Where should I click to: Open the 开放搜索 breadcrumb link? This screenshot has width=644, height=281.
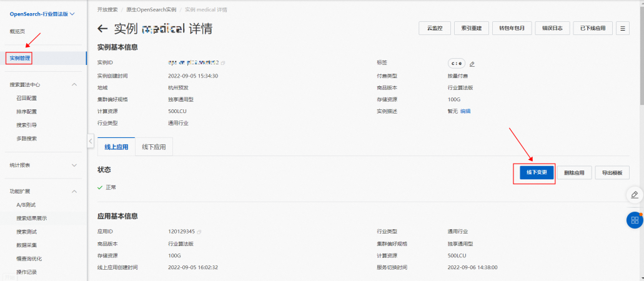[x=107, y=9]
